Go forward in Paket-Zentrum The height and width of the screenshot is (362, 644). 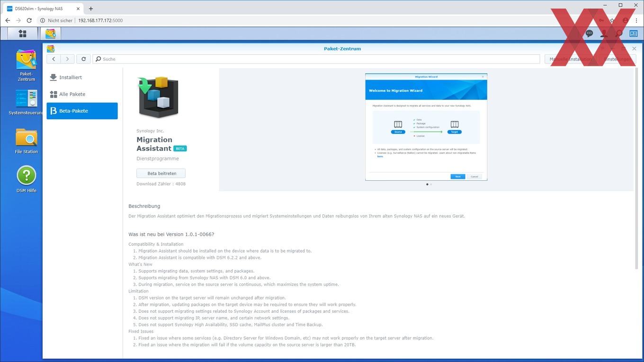point(67,59)
